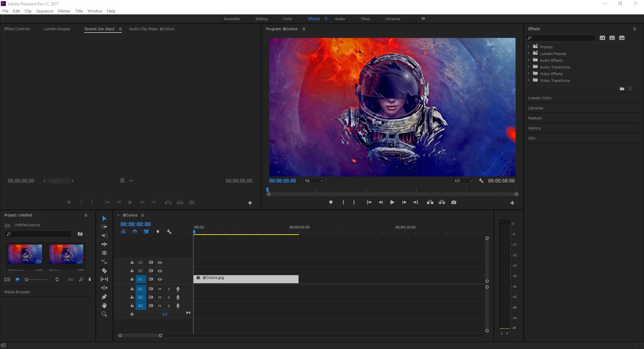Expand the Presets folder
644x349 pixels.
529,47
